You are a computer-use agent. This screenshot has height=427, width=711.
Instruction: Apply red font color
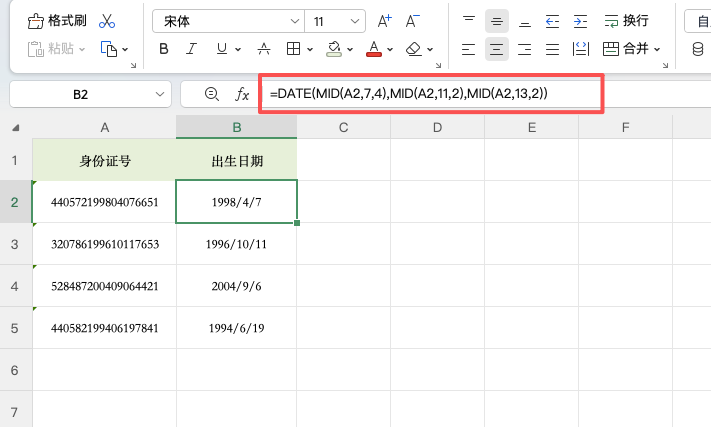pos(374,49)
